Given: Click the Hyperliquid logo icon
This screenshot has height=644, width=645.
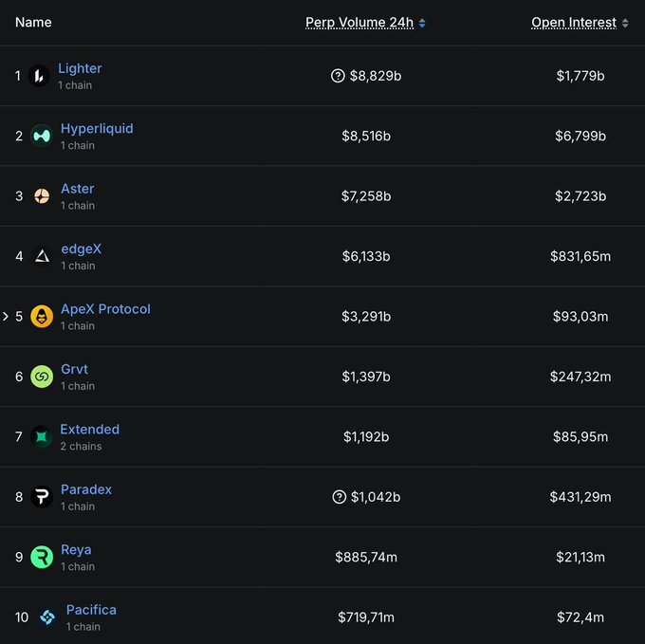Looking at the screenshot, I should point(41,136).
